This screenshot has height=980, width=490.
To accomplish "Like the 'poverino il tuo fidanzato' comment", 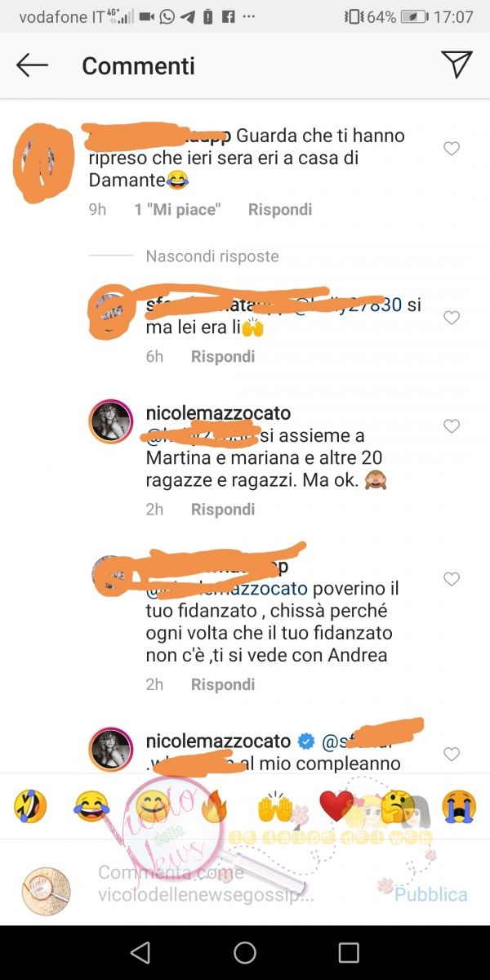I will pos(451,579).
